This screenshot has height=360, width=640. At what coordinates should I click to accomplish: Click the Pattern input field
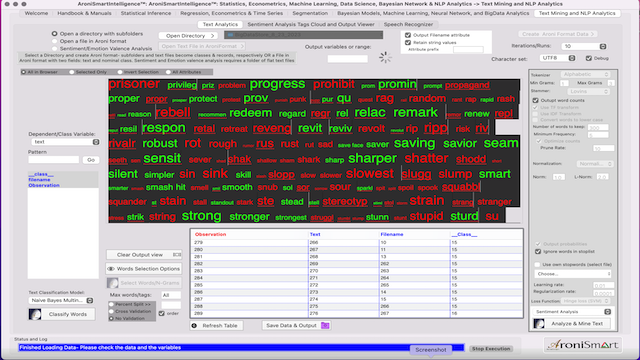tap(53, 160)
